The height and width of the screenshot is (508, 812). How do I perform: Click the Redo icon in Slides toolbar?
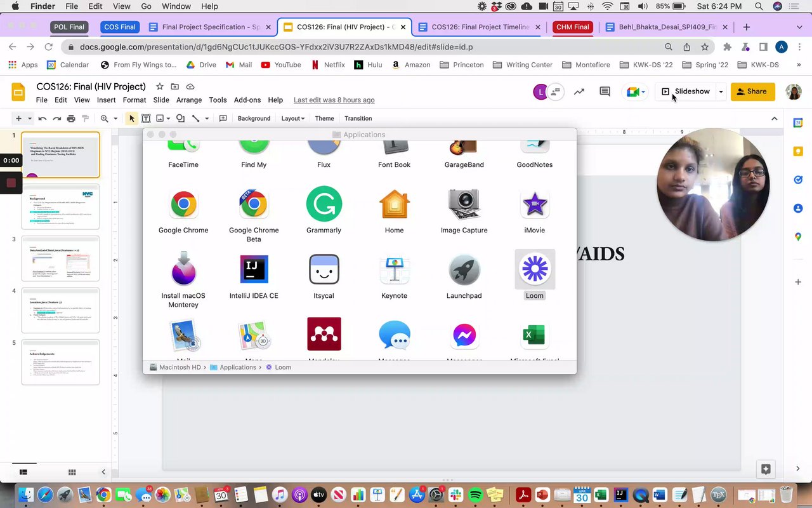pos(56,119)
